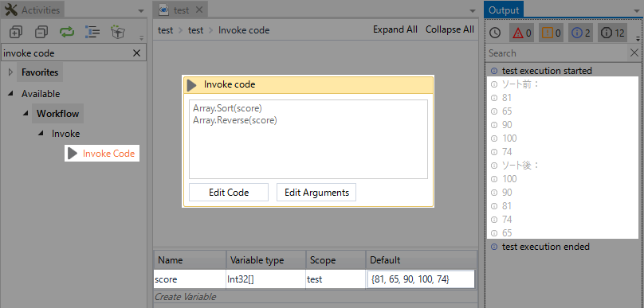Expand the Favorites tree node
This screenshot has width=644, height=308.
[10, 72]
